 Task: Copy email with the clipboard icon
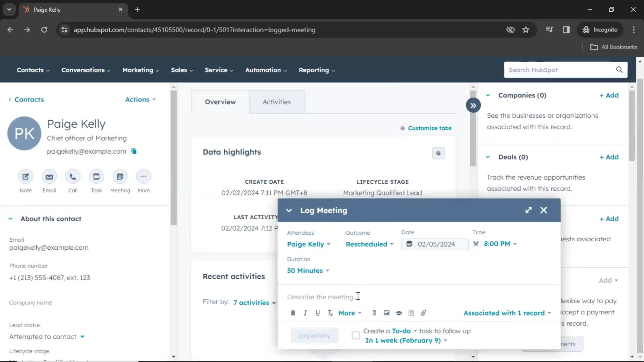134,151
